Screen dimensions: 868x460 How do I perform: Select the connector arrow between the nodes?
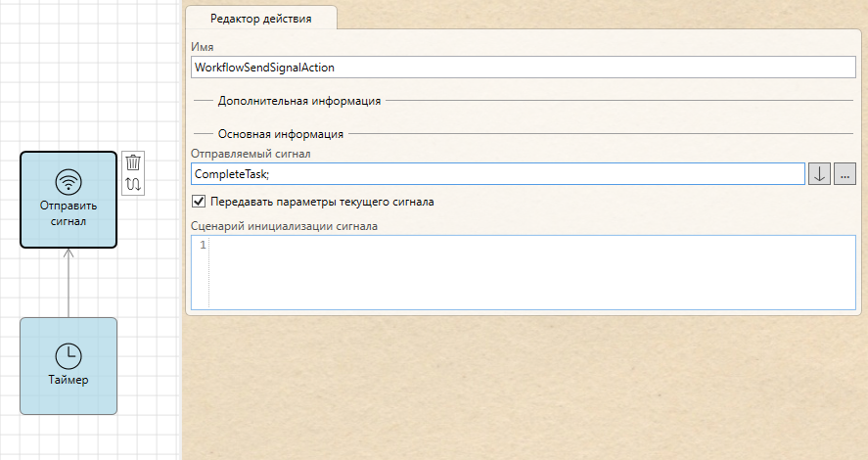click(x=69, y=282)
